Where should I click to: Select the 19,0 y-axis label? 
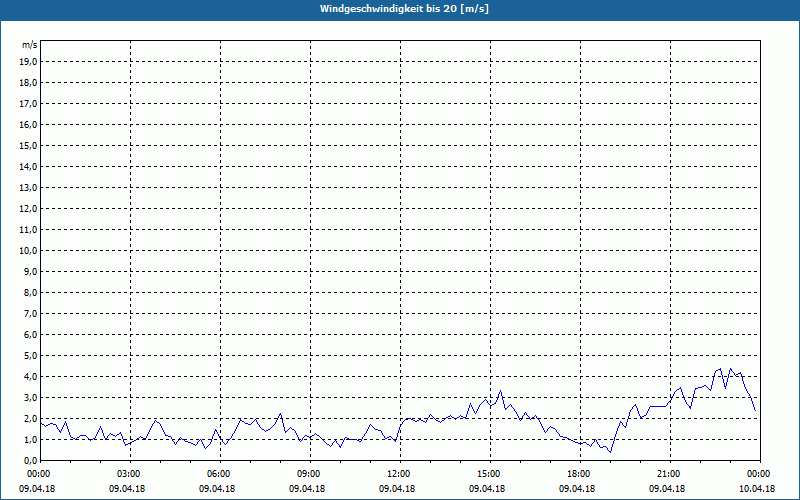28,62
